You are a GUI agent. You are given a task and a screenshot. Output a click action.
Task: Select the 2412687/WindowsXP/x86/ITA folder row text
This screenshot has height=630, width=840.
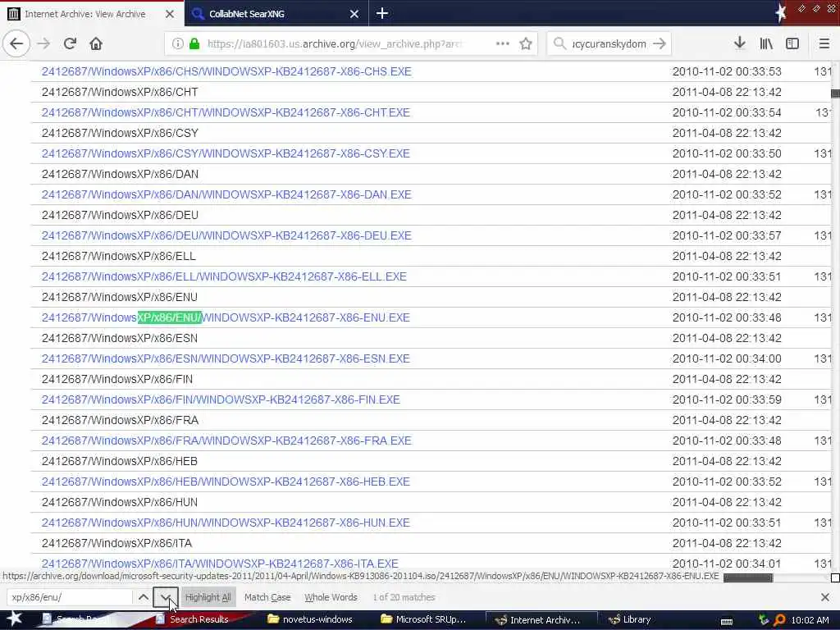pyautogui.click(x=116, y=543)
